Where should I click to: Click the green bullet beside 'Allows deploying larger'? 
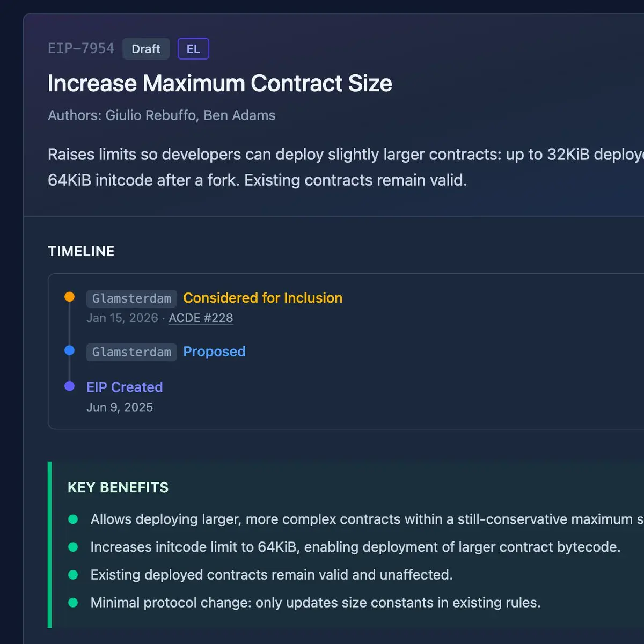(x=73, y=519)
